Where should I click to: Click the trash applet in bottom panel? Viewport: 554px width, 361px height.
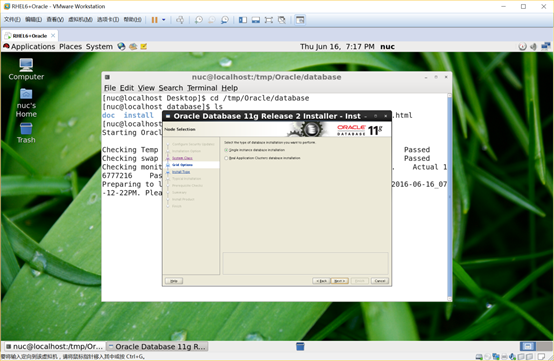[300, 347]
